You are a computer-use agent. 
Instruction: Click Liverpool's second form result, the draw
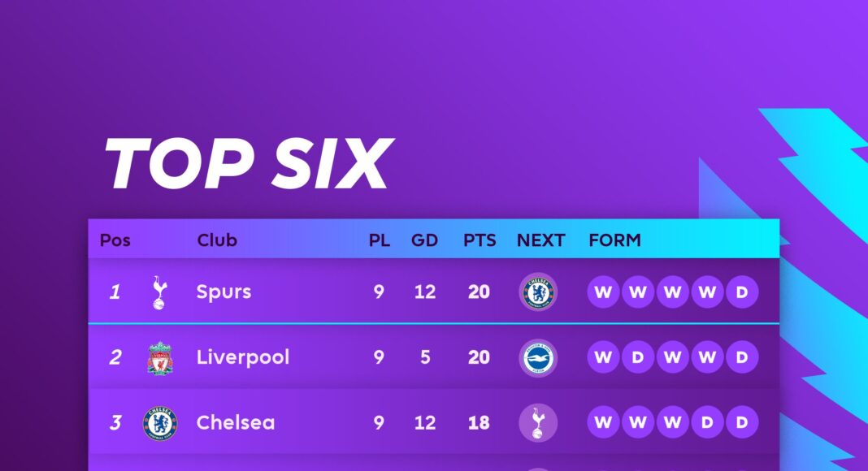(x=638, y=357)
